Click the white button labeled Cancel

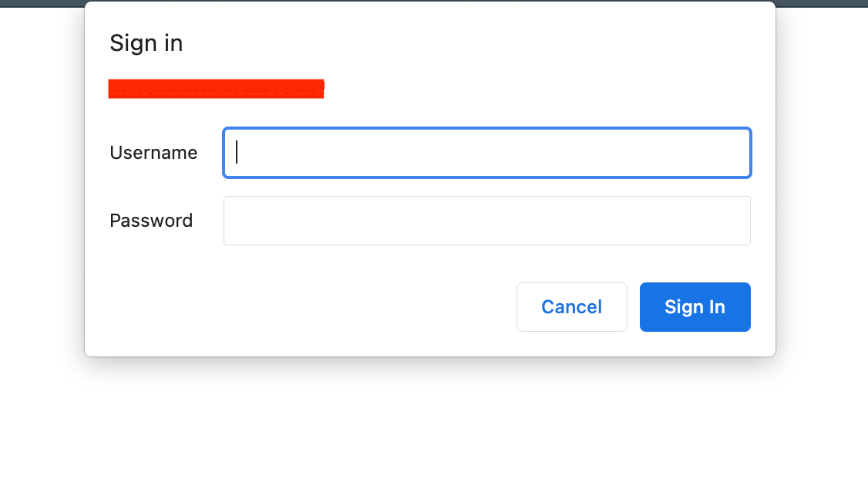[571, 307]
